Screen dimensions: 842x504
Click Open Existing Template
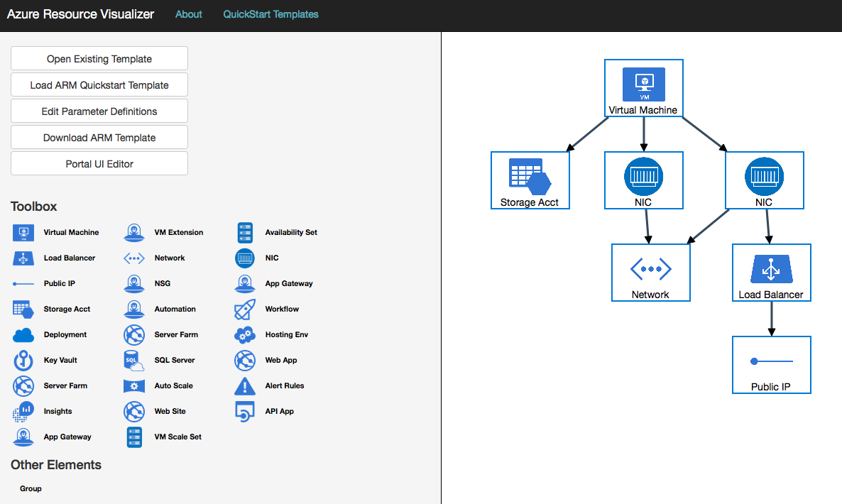point(99,58)
